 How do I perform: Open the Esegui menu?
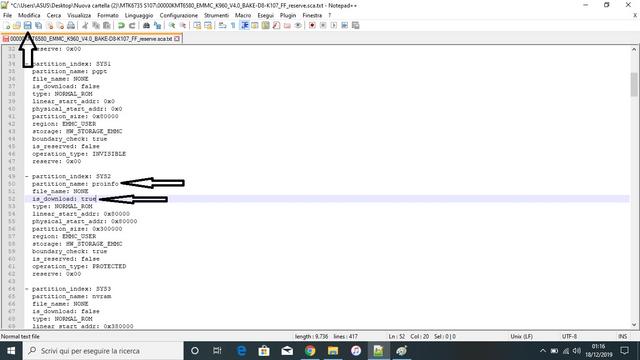click(x=265, y=15)
